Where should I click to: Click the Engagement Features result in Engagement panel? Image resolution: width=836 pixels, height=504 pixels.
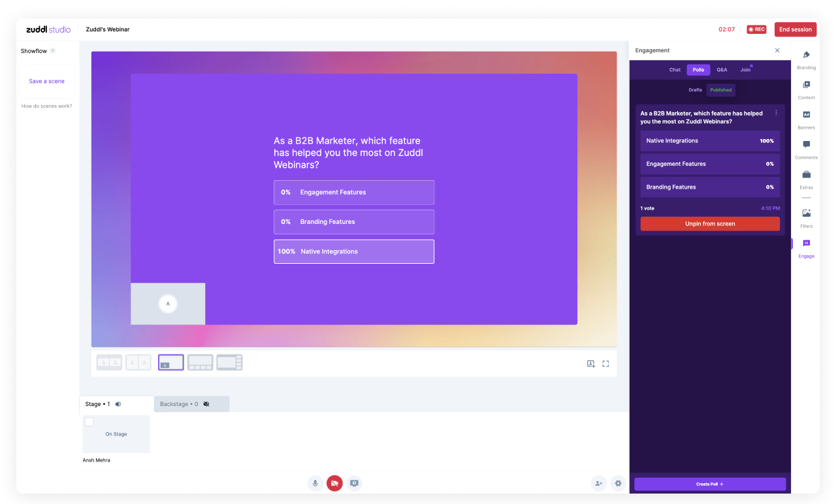710,164
